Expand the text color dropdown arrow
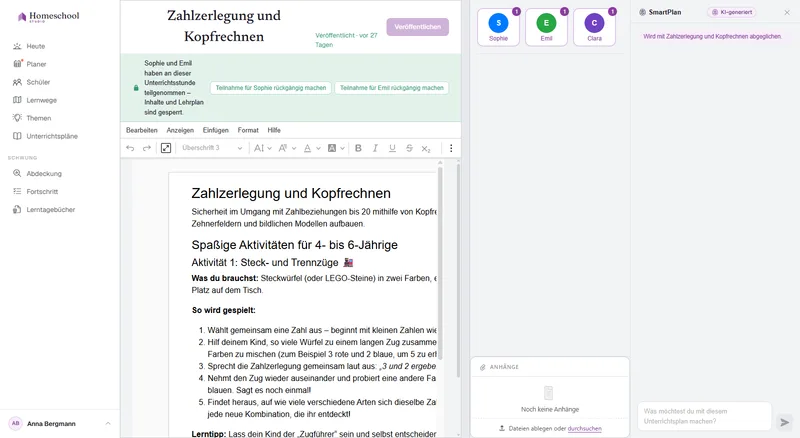The height and width of the screenshot is (438, 800). click(x=318, y=149)
